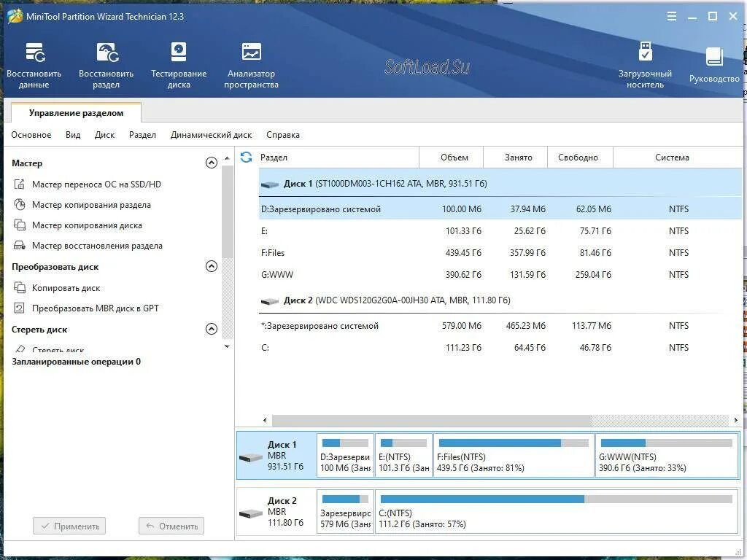Sort by the Свободно column header
This screenshot has height=560, width=747.
click(x=580, y=157)
